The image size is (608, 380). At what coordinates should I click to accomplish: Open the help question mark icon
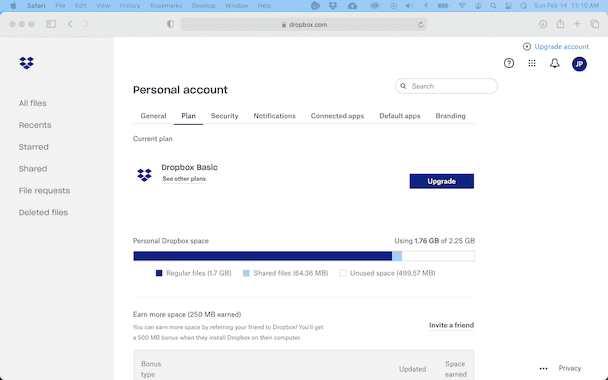[x=509, y=63]
